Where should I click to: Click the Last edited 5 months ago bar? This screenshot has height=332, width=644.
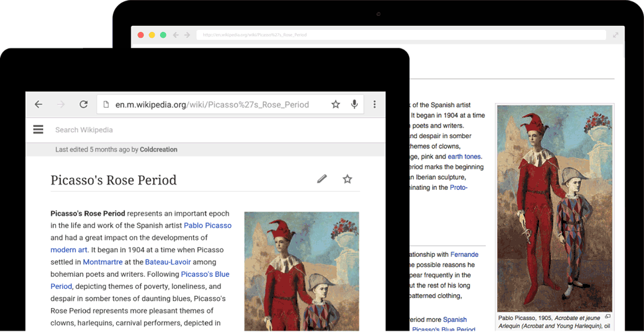pos(205,149)
